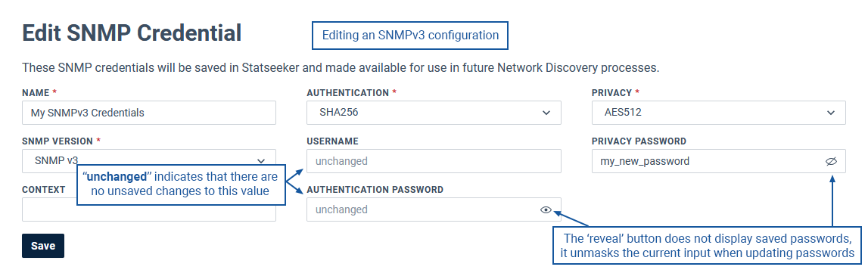Reveal Authentication Password with eye icon
Viewport: 868px width, 273px height.
tap(546, 210)
